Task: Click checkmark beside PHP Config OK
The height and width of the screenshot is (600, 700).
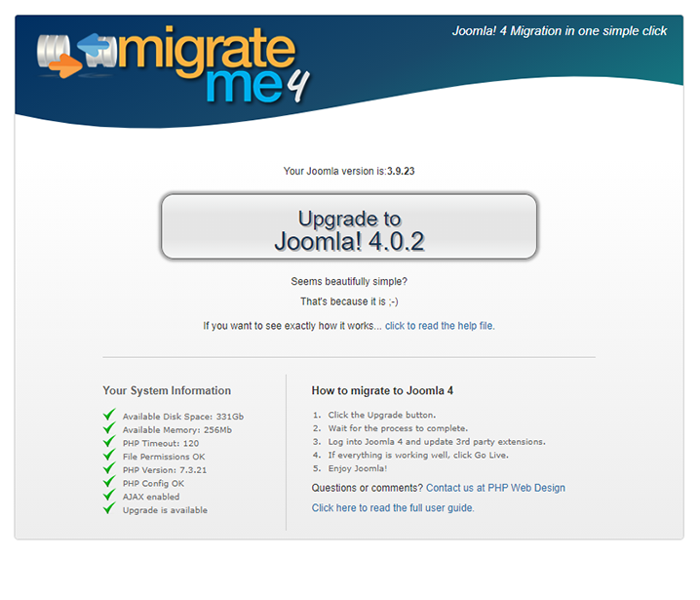Action: [x=109, y=482]
